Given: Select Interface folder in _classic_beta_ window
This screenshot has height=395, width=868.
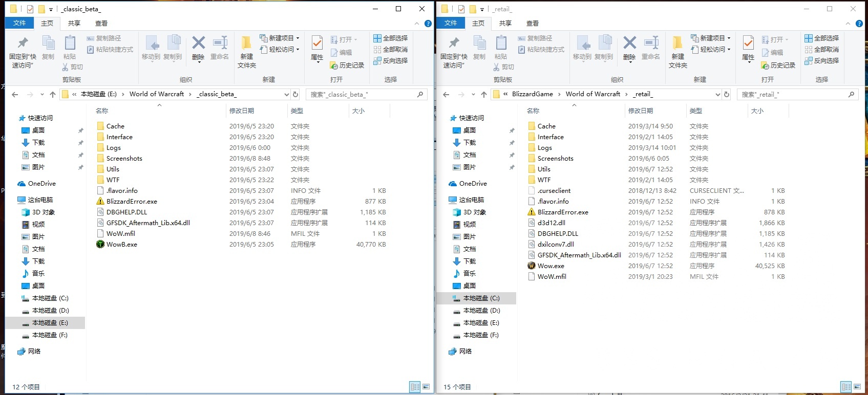Looking at the screenshot, I should pos(114,137).
